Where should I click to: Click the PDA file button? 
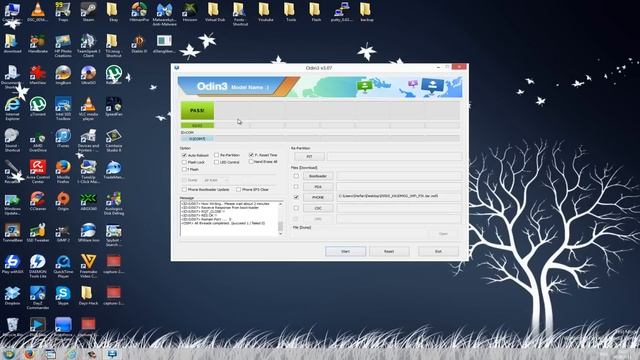coord(318,187)
